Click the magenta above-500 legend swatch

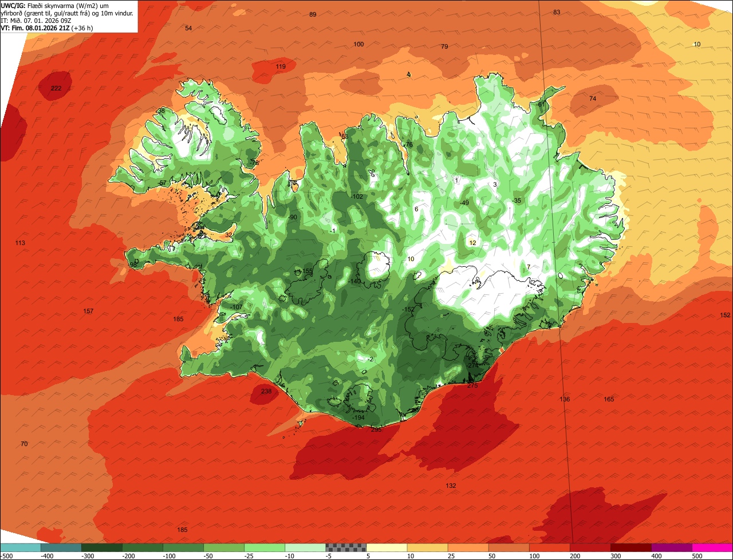(x=712, y=547)
